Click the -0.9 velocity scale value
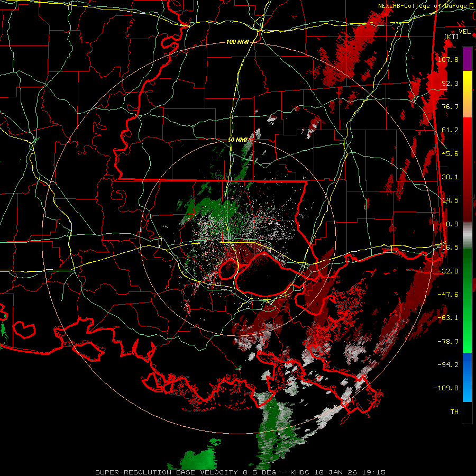Screen dimensions: 476x476 (450, 224)
